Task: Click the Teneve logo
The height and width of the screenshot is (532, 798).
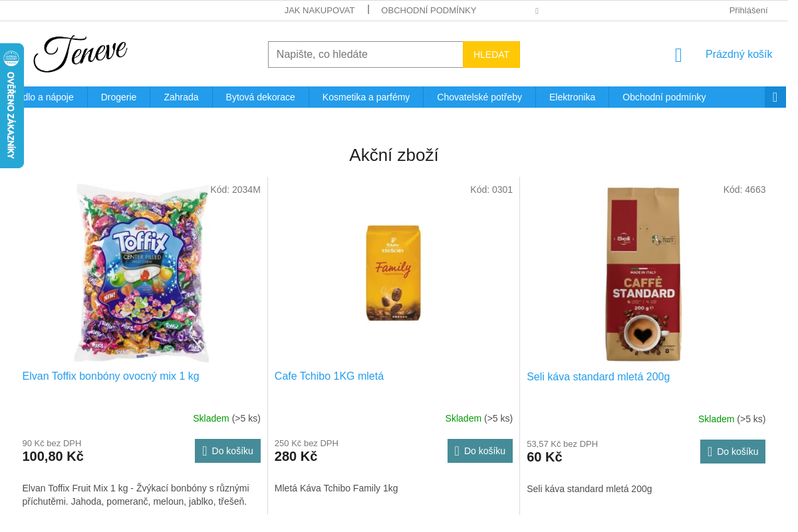Action: click(x=80, y=54)
